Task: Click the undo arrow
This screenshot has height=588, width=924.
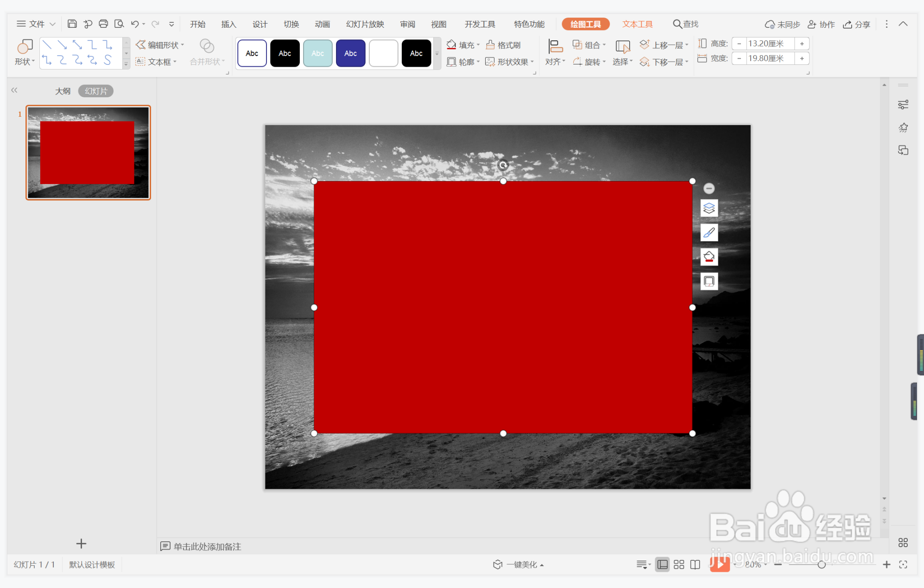Action: (135, 24)
